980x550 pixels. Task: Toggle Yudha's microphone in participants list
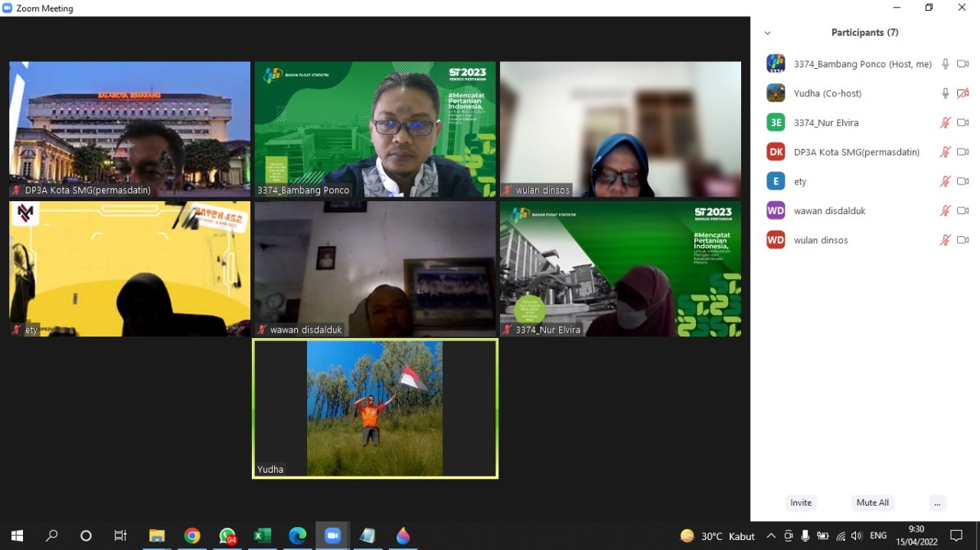point(946,93)
